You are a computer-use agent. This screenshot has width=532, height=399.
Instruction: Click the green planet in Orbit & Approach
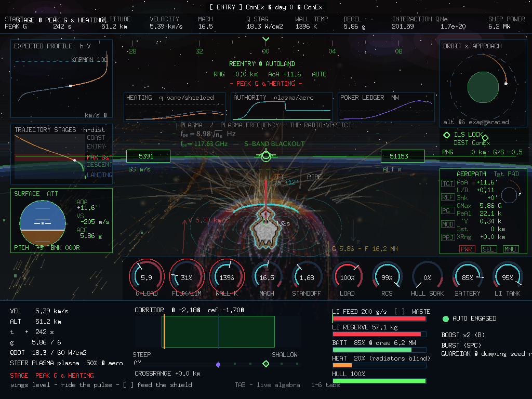pyautogui.click(x=483, y=87)
